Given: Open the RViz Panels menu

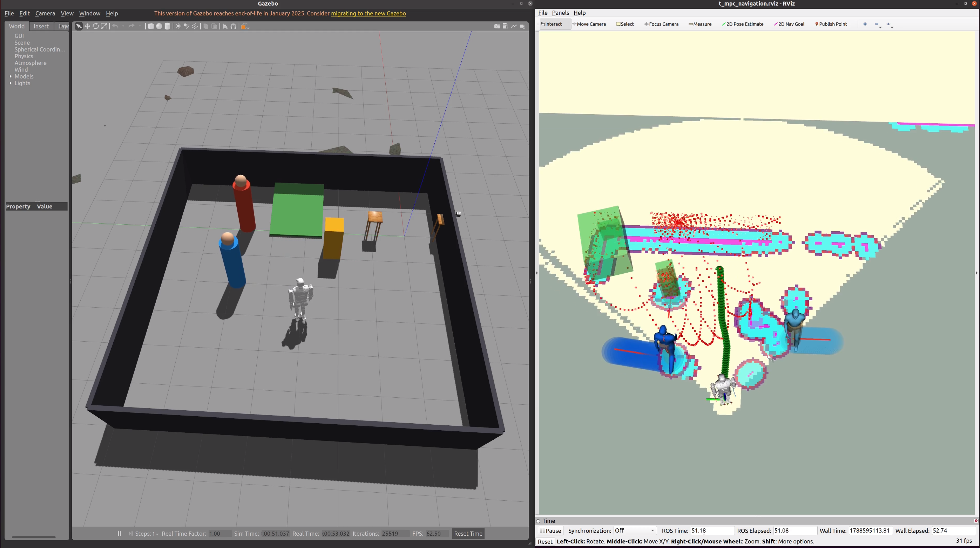Looking at the screenshot, I should pos(560,13).
